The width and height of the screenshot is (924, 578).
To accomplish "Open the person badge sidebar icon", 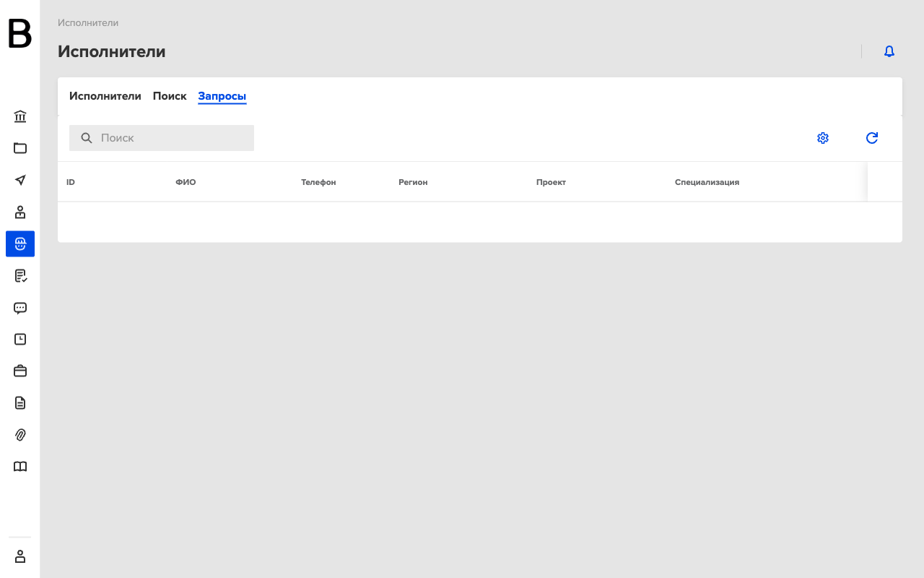I will pos(20,212).
